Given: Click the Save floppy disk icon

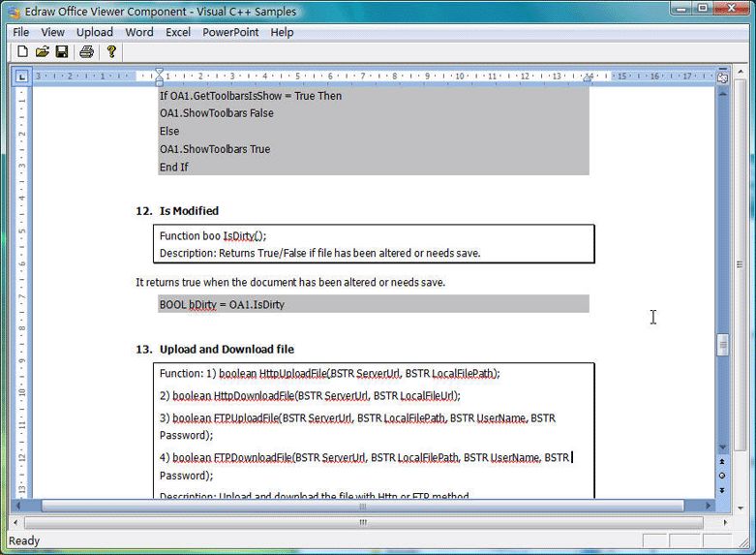Looking at the screenshot, I should [x=62, y=51].
